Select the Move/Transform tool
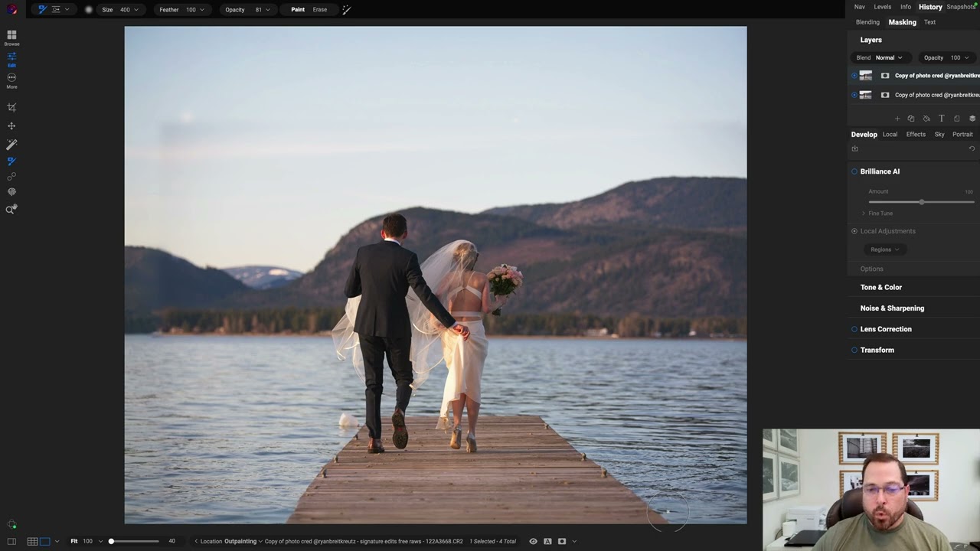Image resolution: width=980 pixels, height=551 pixels. coord(11,126)
